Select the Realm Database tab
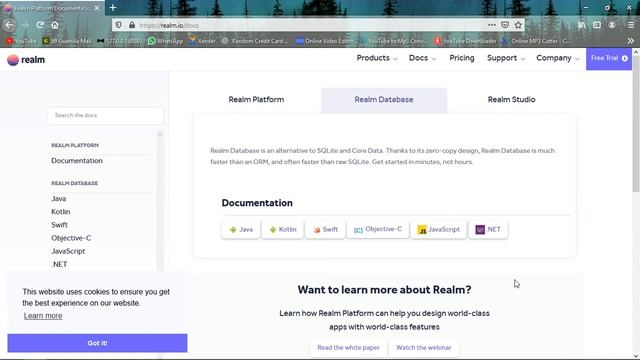The image size is (640, 360). point(384,100)
